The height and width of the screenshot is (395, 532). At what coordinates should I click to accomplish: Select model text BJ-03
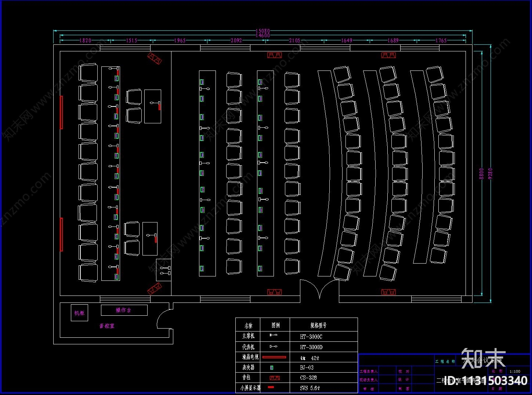[x=307, y=367]
